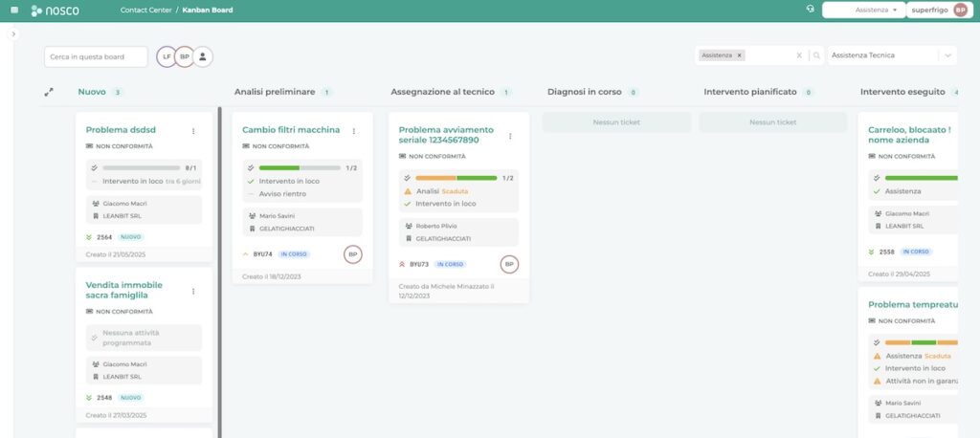
Task: Open the Cambio filtri macchina ticket
Action: 290,130
